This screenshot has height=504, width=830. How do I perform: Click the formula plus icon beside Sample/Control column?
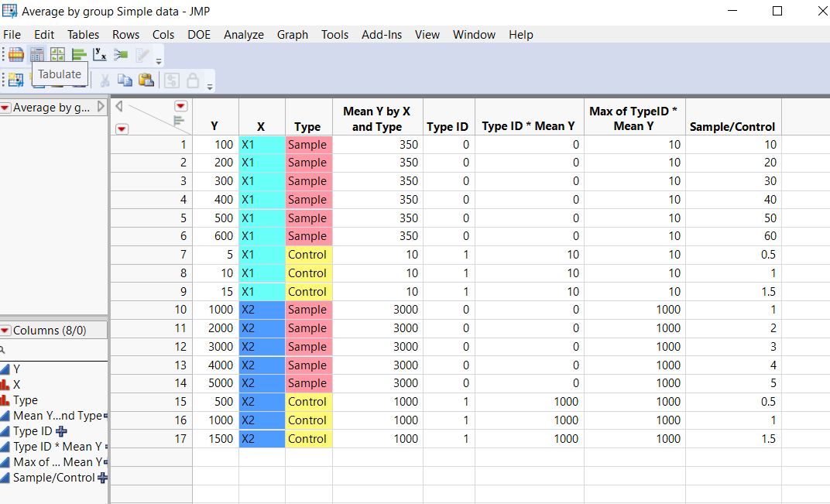click(101, 477)
